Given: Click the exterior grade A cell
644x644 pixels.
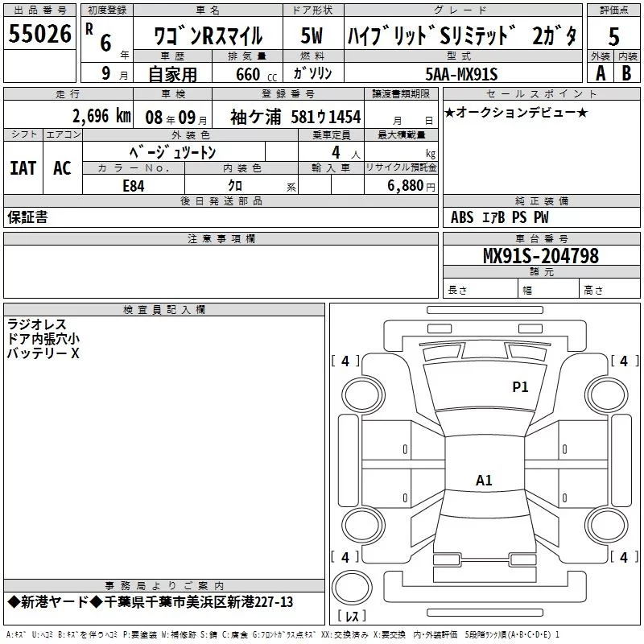Looking at the screenshot, I should [x=600, y=73].
